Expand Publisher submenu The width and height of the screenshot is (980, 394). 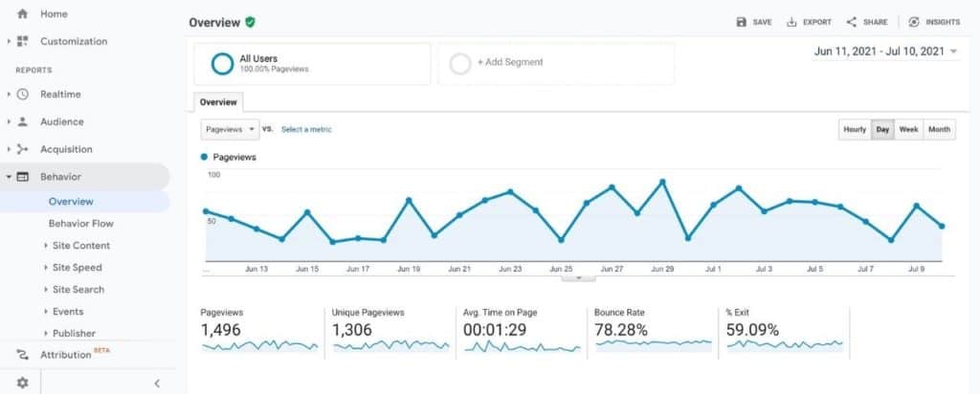point(46,334)
